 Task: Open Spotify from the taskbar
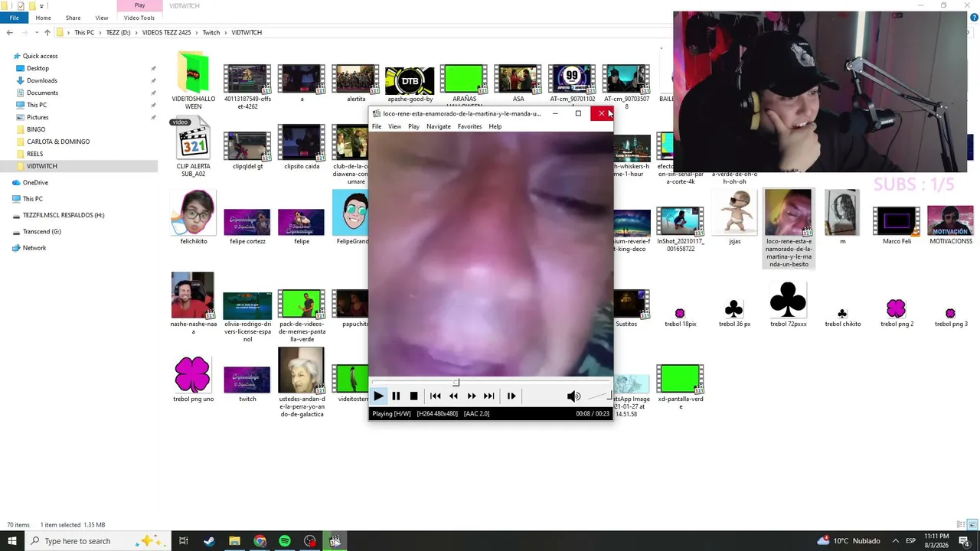(x=285, y=541)
